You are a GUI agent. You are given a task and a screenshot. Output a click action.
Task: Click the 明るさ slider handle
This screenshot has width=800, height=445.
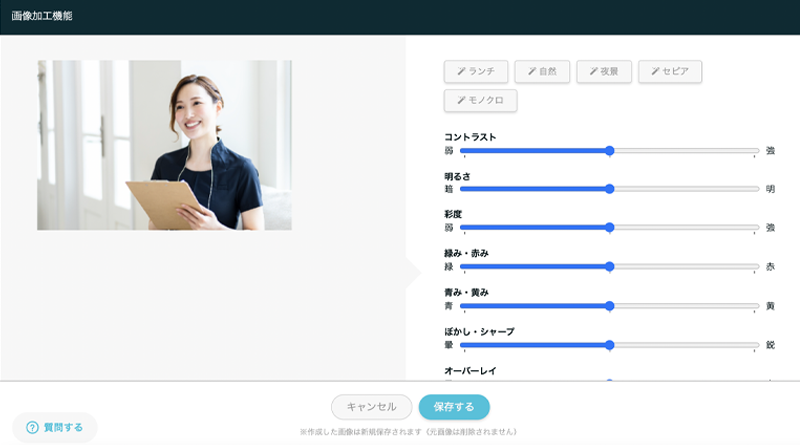[x=609, y=188]
